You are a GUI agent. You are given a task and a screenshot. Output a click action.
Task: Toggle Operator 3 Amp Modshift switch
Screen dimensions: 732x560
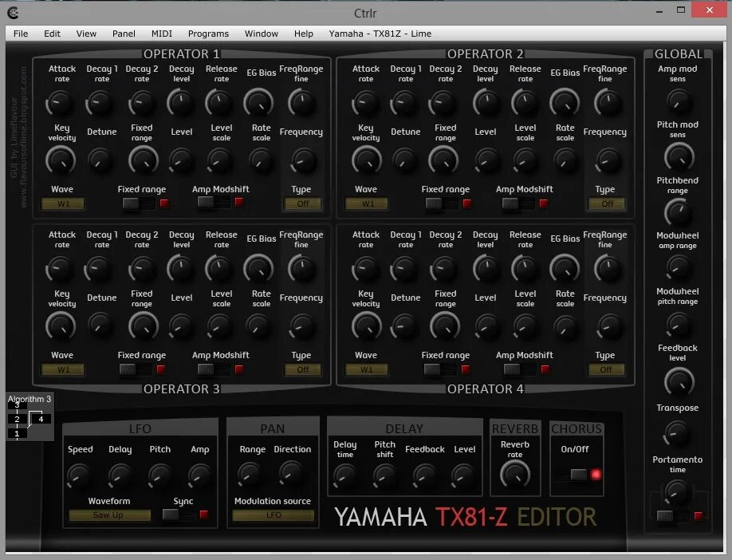pyautogui.click(x=214, y=369)
